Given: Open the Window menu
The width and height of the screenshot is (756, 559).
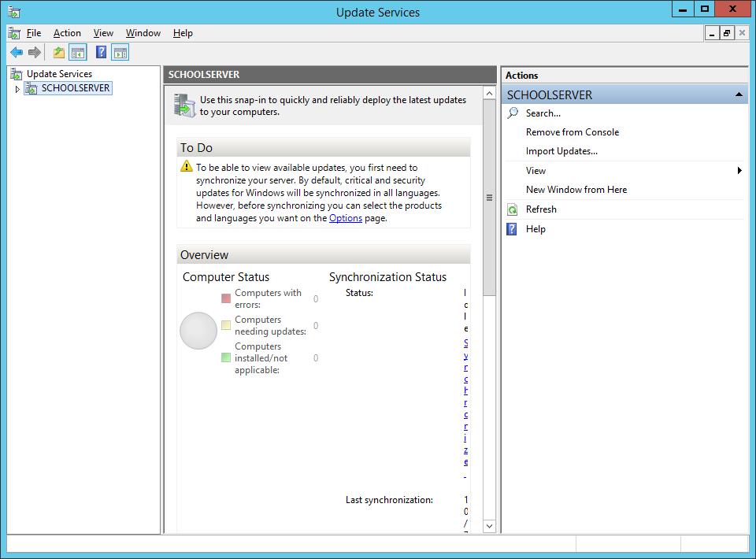Looking at the screenshot, I should tap(143, 33).
